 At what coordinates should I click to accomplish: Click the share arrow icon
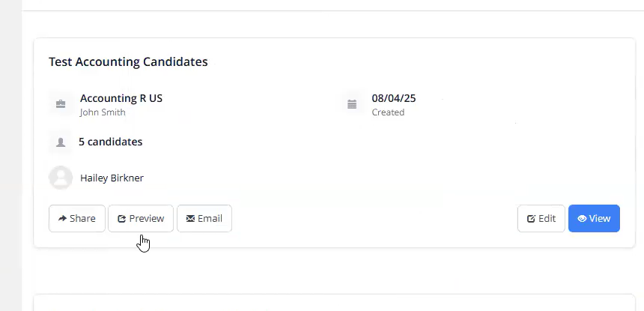coord(62,219)
